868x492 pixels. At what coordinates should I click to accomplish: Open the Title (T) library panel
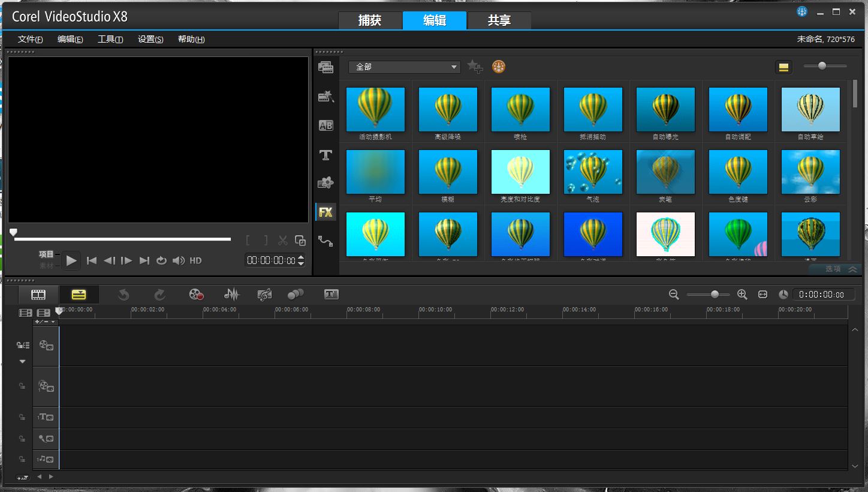tap(325, 155)
